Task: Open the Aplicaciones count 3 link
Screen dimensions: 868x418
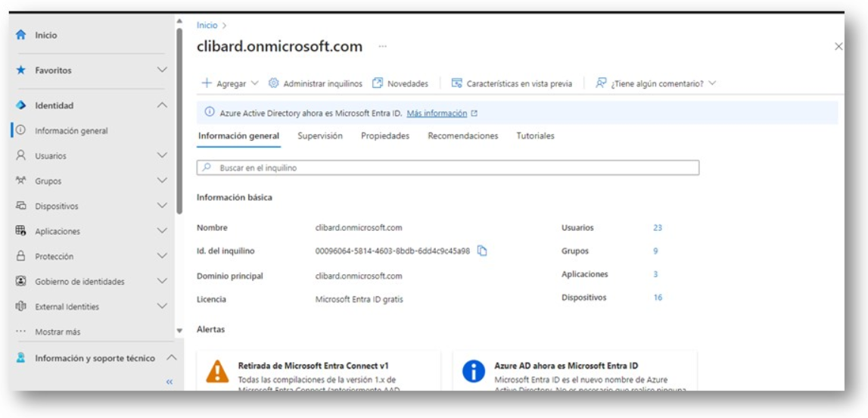Action: tap(655, 274)
